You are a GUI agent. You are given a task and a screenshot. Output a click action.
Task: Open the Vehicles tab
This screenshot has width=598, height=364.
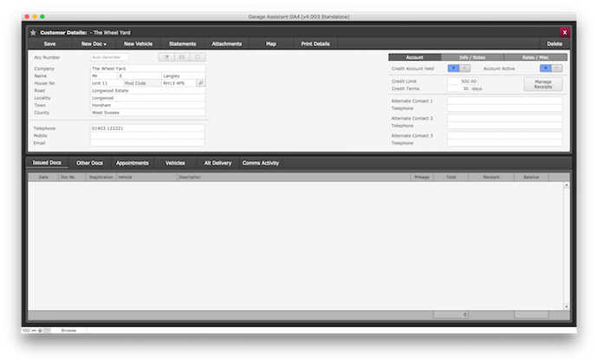pos(175,162)
